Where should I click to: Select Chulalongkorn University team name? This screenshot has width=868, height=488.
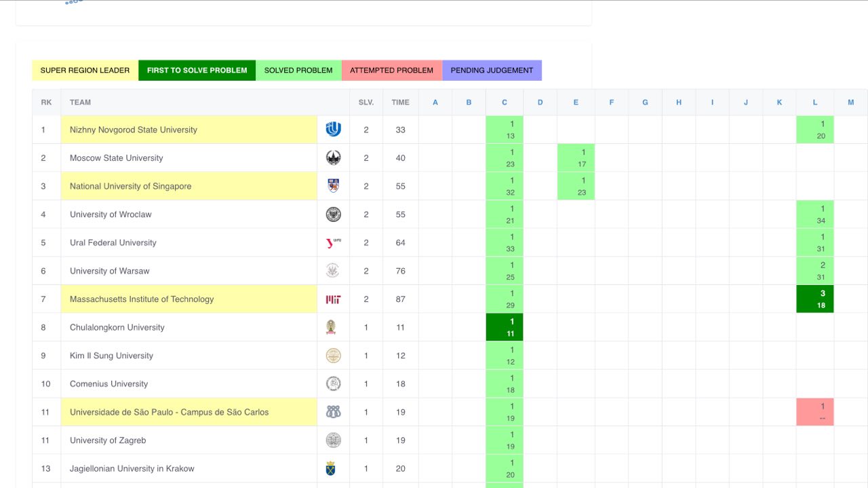click(x=117, y=327)
